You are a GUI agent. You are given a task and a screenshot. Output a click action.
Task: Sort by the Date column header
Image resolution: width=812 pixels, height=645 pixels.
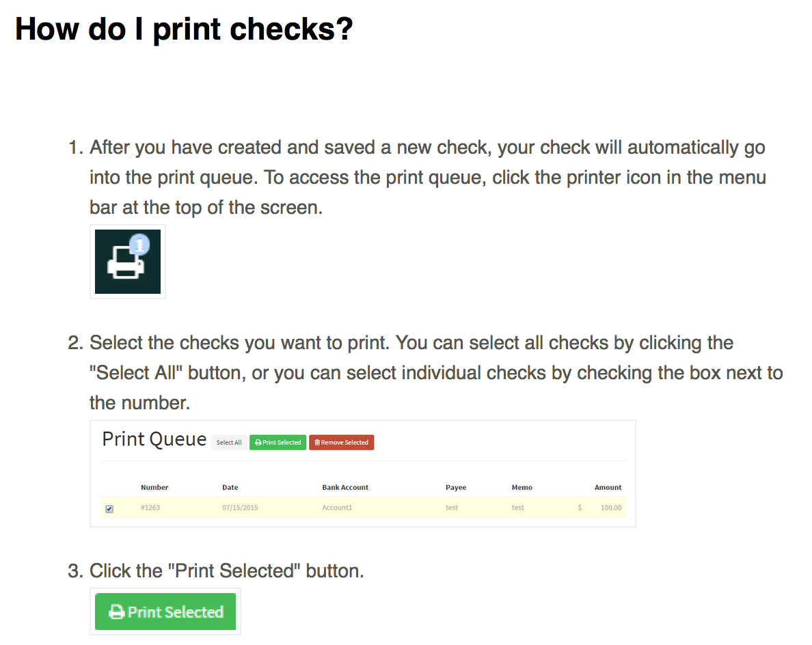[230, 487]
